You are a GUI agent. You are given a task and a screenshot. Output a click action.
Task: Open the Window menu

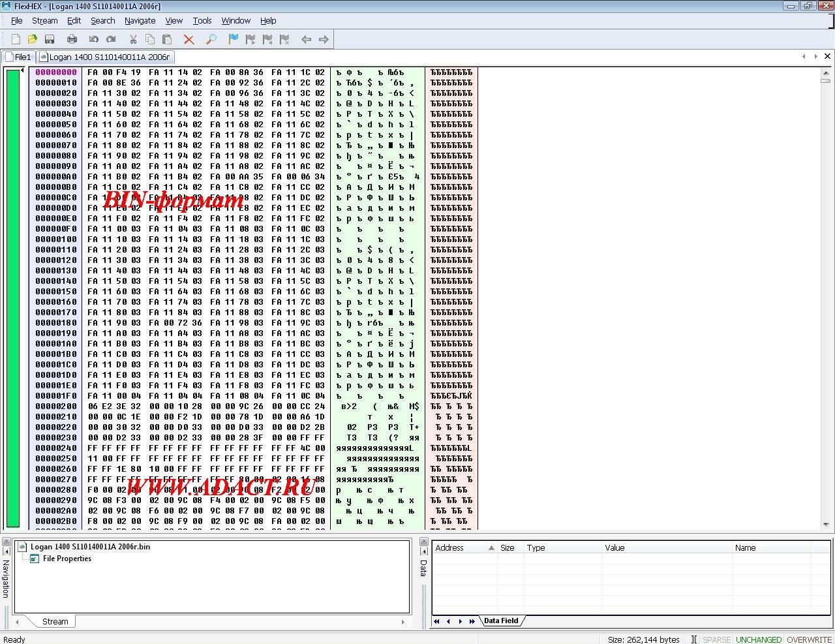click(x=236, y=20)
